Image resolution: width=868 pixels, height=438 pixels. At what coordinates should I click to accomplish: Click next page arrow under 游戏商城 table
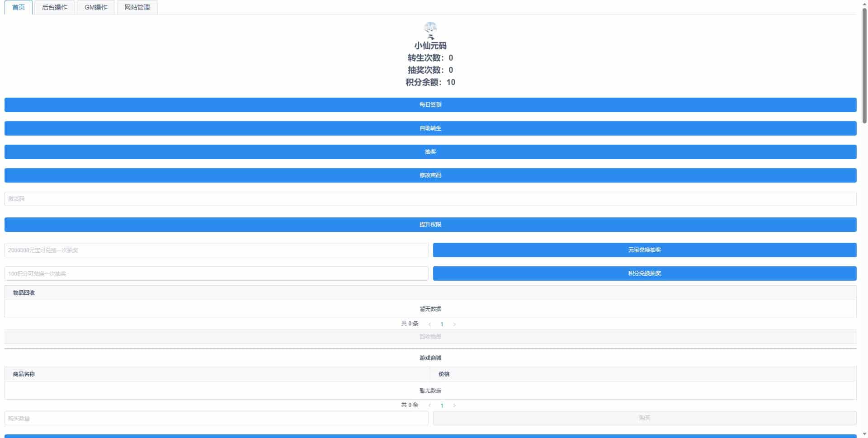454,405
